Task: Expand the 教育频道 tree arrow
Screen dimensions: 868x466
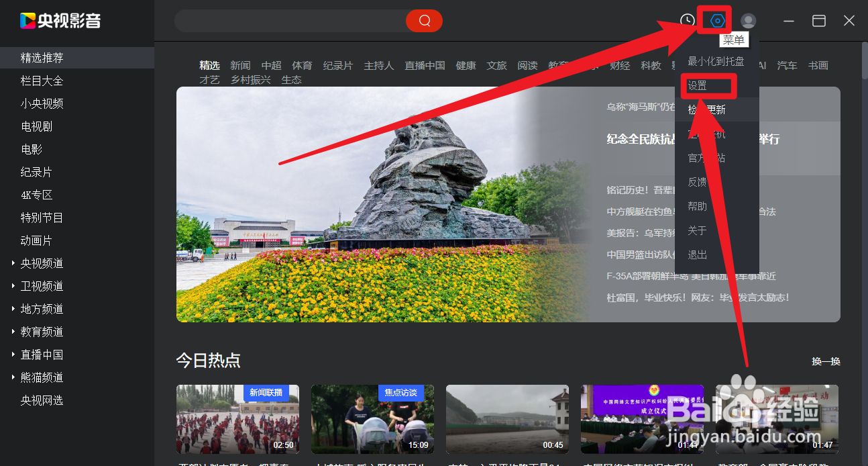Action: [x=13, y=332]
